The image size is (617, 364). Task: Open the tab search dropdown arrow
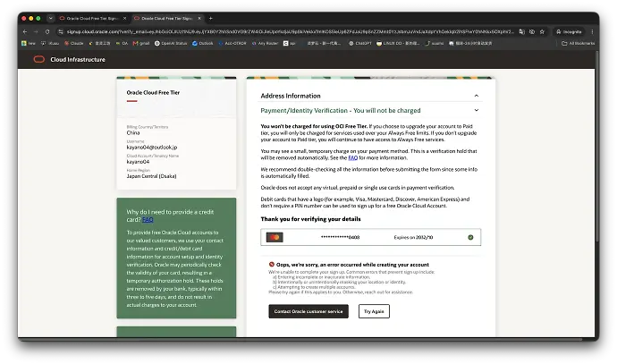point(50,18)
